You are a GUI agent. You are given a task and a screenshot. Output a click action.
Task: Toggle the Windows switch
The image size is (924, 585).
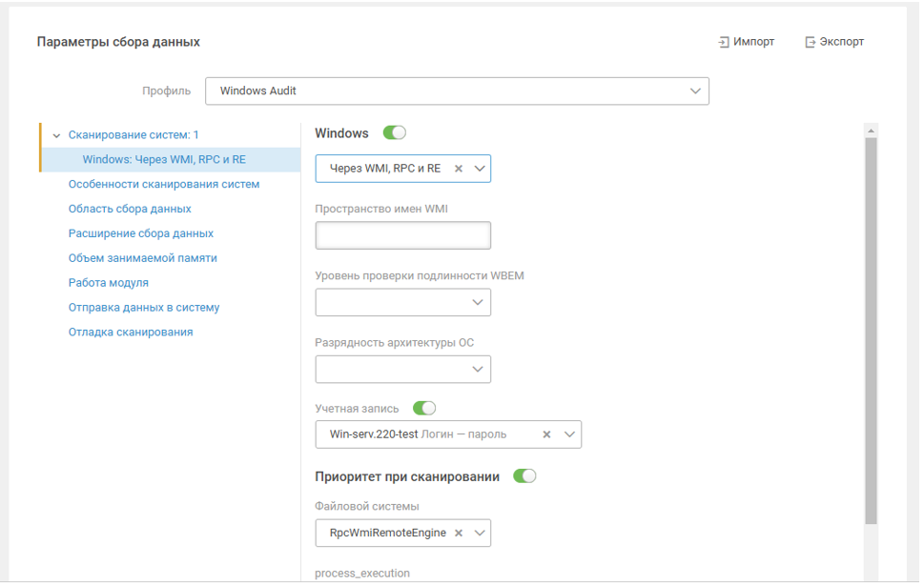click(394, 133)
